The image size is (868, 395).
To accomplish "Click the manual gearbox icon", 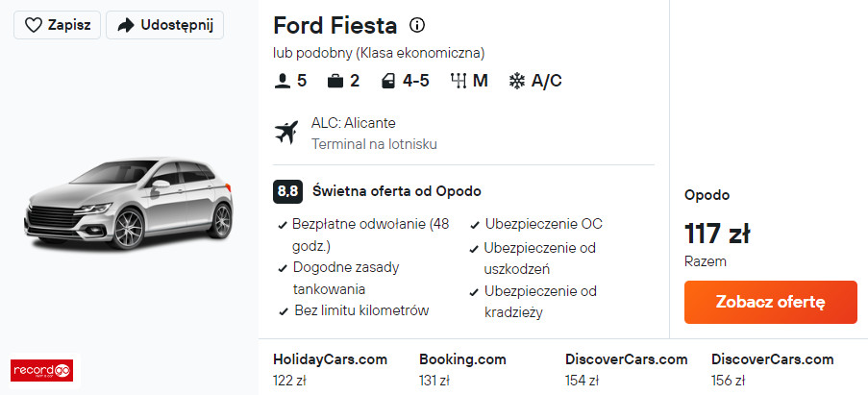I will coord(458,81).
